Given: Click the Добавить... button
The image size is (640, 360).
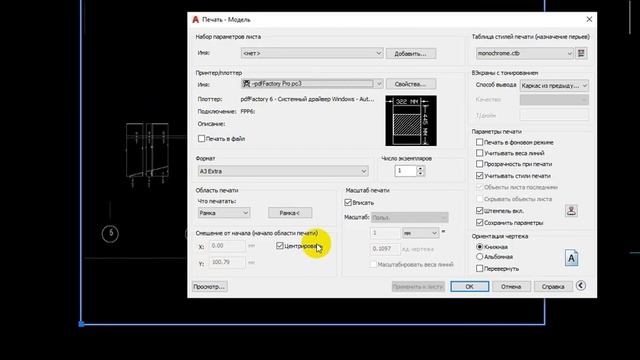Looking at the screenshot, I should (x=411, y=53).
